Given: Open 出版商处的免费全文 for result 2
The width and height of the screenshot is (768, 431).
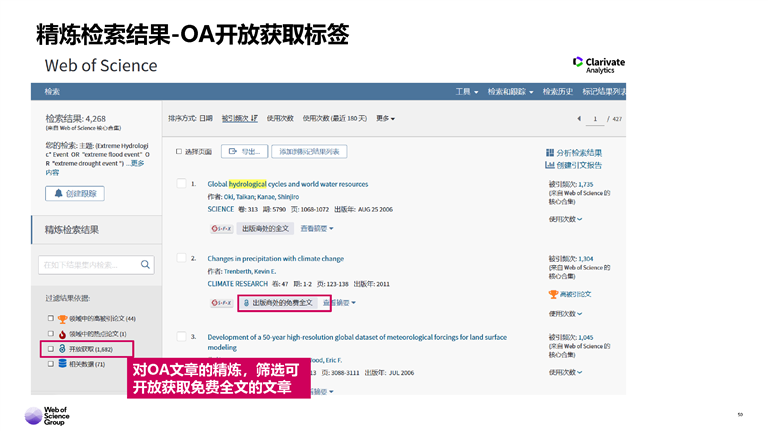Looking at the screenshot, I should [x=278, y=303].
